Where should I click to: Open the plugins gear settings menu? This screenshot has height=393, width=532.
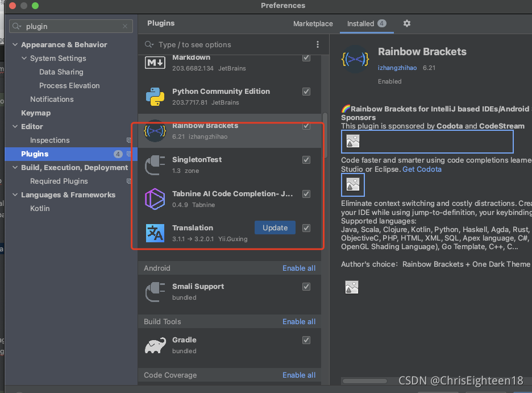[407, 23]
